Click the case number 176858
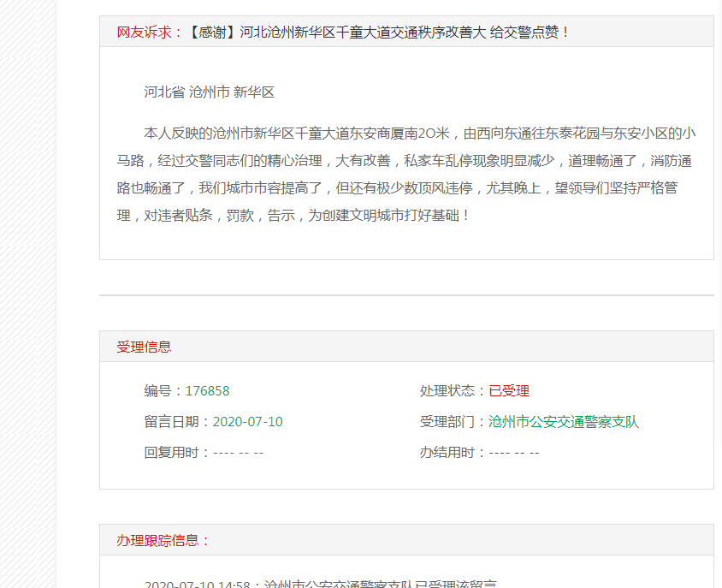Screen dimensions: 722x588 [x=208, y=391]
